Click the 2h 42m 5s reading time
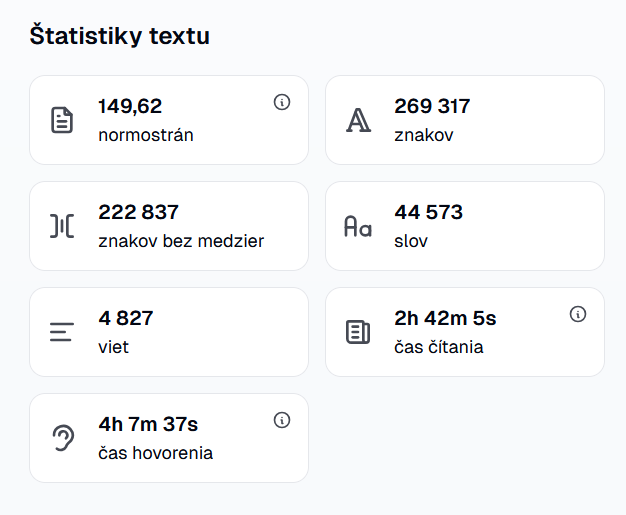 (x=445, y=318)
